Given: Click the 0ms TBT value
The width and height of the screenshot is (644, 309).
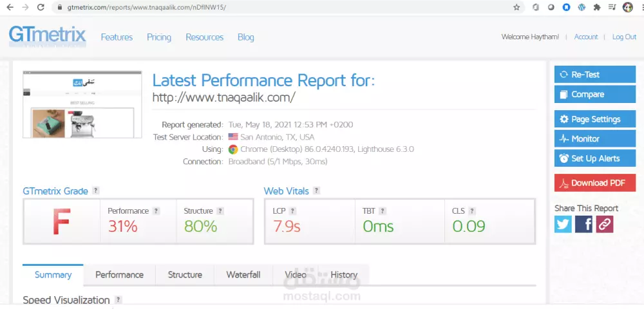Looking at the screenshot, I should point(378,226).
